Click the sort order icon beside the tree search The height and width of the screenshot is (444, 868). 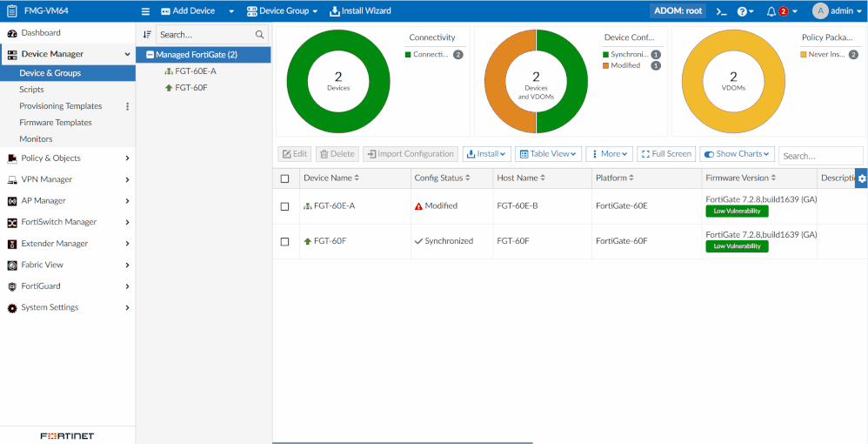point(147,35)
